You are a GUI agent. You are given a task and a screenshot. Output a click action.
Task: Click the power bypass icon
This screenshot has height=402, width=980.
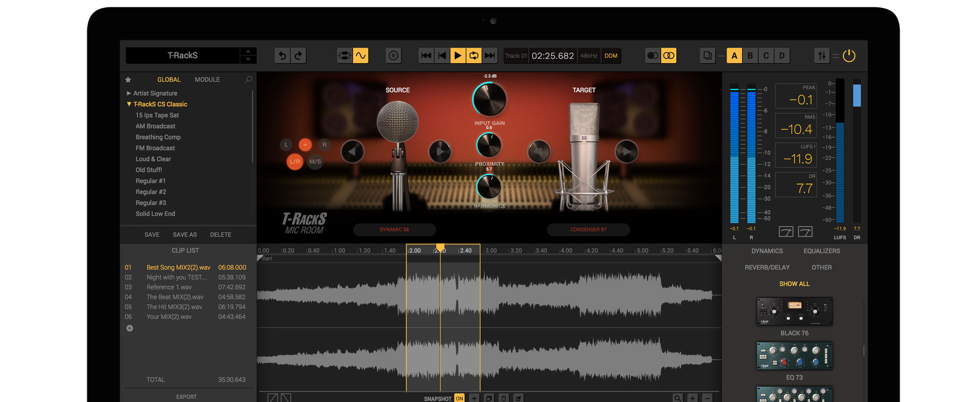click(849, 56)
